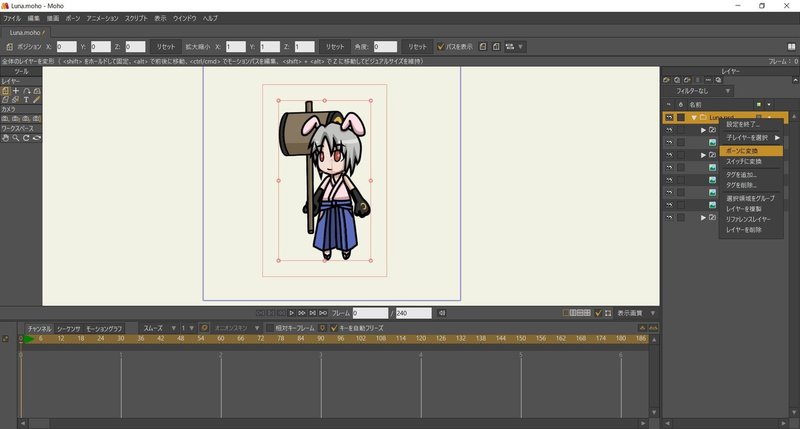Collapse the Luna.psd group layer triangle
This screenshot has width=800, height=429.
(x=693, y=117)
